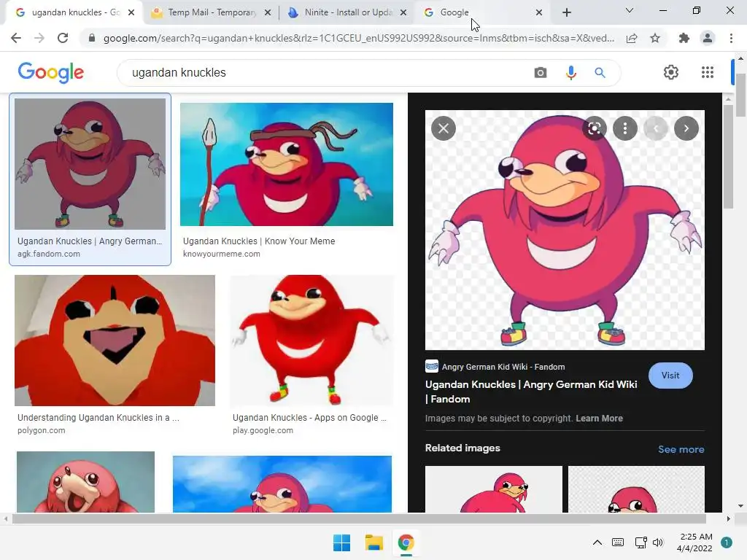
Task: Select the agk.fandom.com image result
Action: [90, 179]
